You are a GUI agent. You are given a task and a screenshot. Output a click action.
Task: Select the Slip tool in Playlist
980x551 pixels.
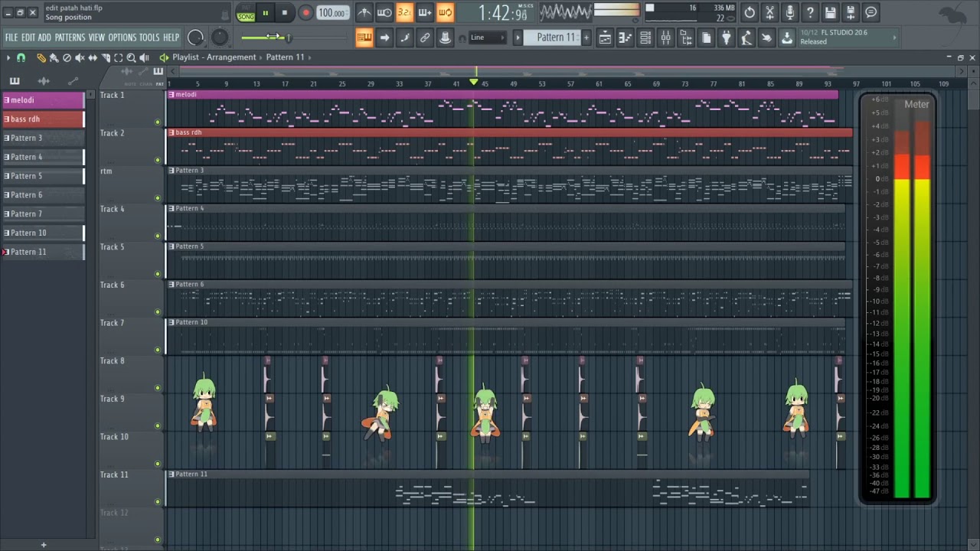tap(93, 57)
